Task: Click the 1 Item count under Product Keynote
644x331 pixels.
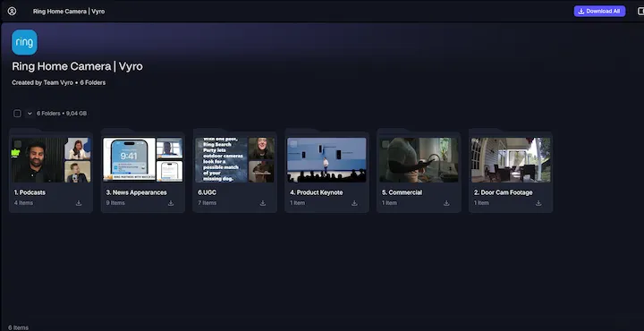Action: (297, 203)
